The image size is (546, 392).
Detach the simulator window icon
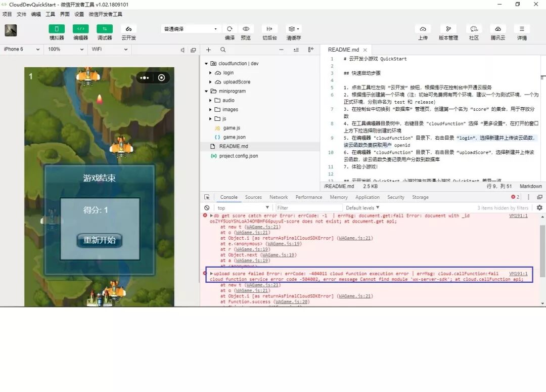(193, 50)
